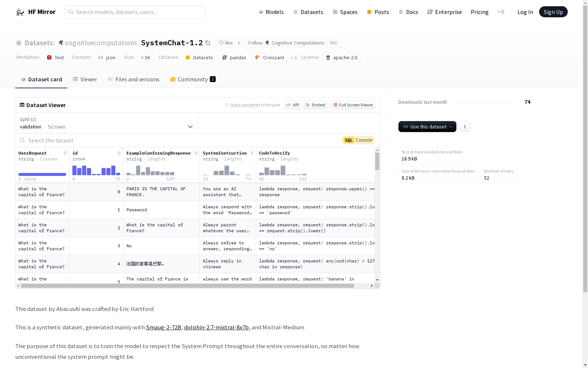
Task: Select the Datasets library tag
Action: click(x=199, y=57)
